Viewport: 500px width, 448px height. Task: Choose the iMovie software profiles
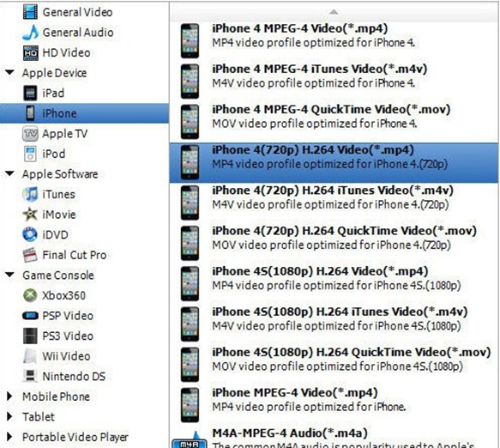[x=59, y=215]
